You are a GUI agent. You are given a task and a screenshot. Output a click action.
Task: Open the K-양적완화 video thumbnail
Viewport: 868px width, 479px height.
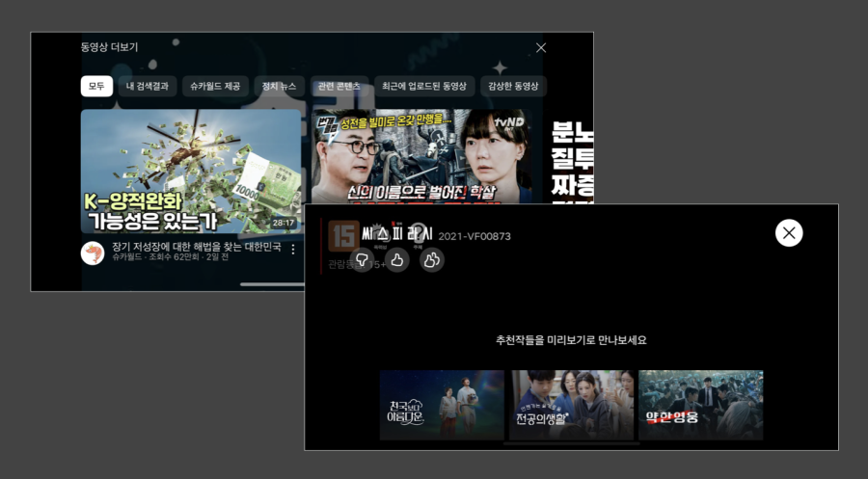191,171
